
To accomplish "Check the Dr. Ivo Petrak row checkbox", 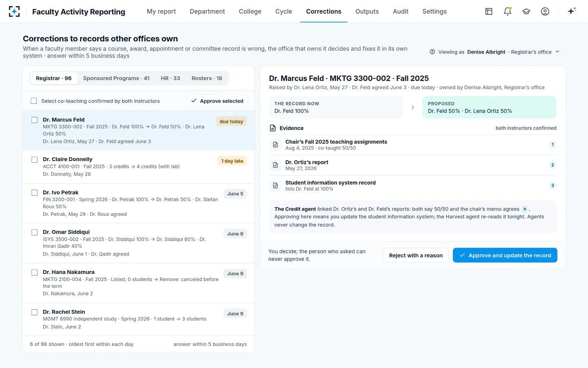I will click(x=35, y=193).
